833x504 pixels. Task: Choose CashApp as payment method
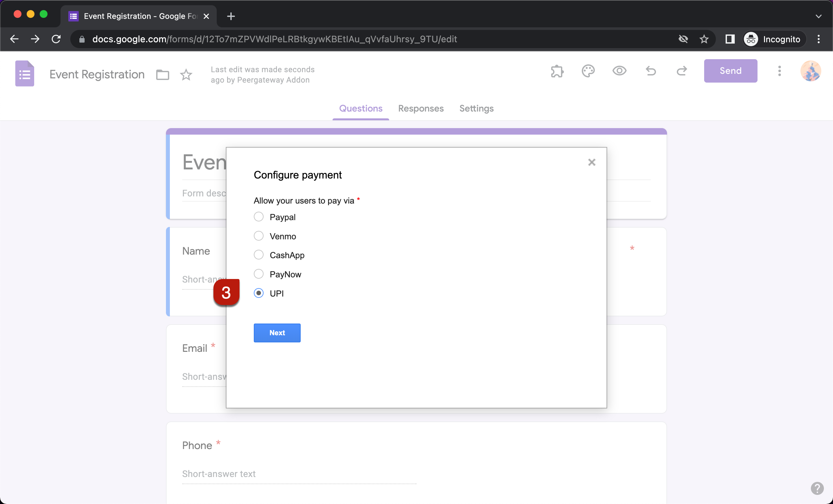[x=259, y=255]
